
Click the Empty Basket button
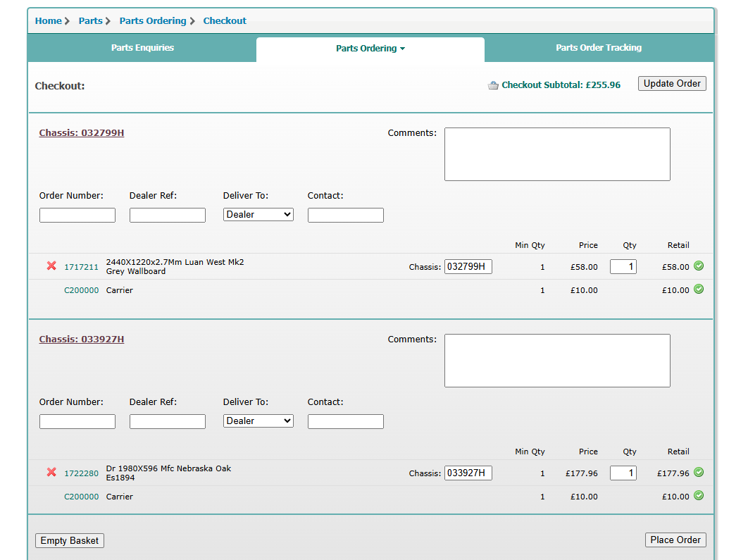[x=70, y=541]
